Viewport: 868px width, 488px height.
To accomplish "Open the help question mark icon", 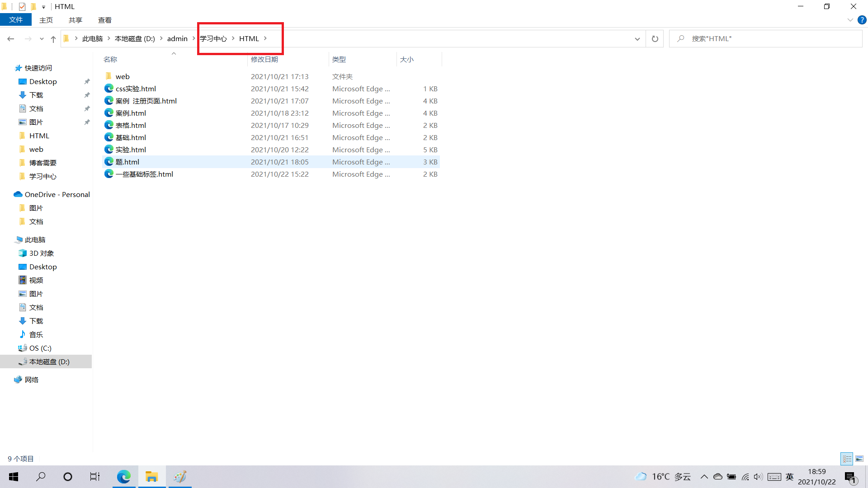I will point(862,20).
